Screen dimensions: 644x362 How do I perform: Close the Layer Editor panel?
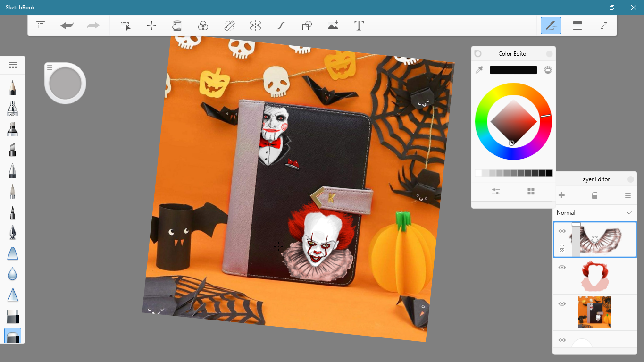tap(630, 179)
